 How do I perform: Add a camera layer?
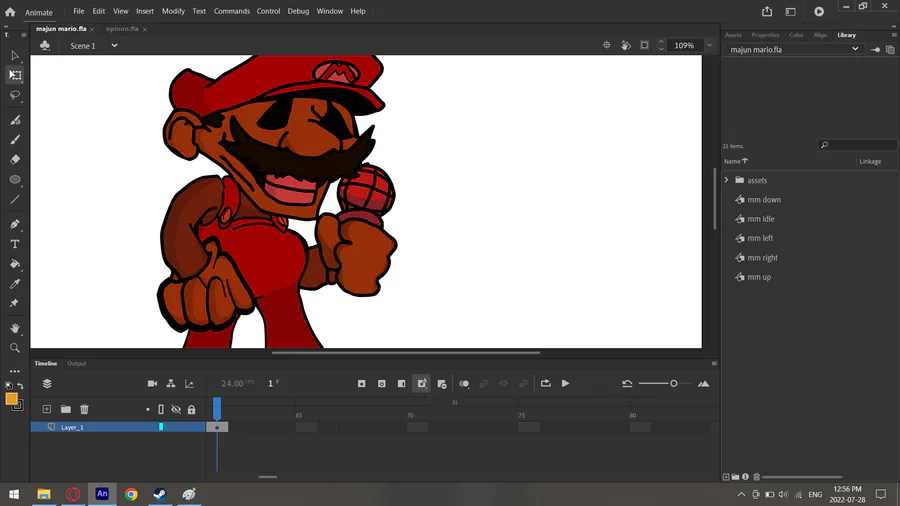(x=152, y=383)
